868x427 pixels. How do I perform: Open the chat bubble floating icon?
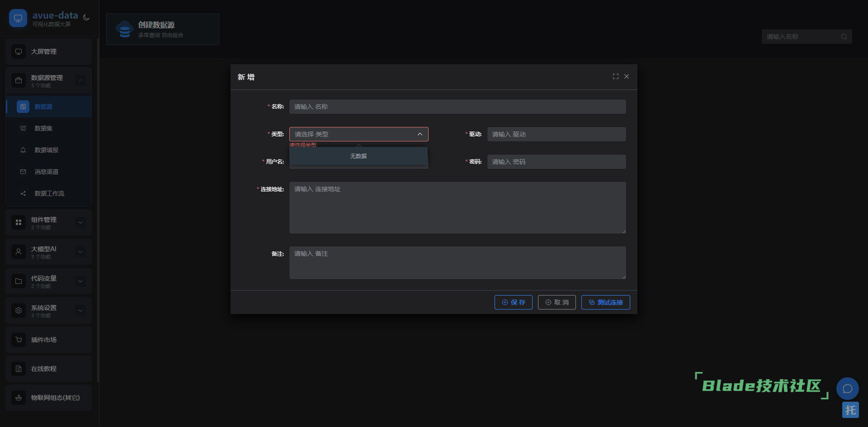point(847,389)
